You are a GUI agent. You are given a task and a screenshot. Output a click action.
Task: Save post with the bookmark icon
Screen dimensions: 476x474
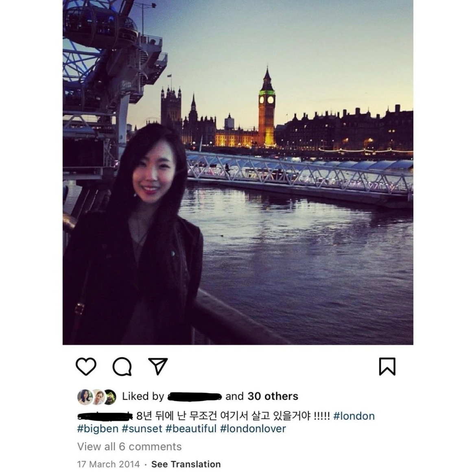click(x=387, y=366)
